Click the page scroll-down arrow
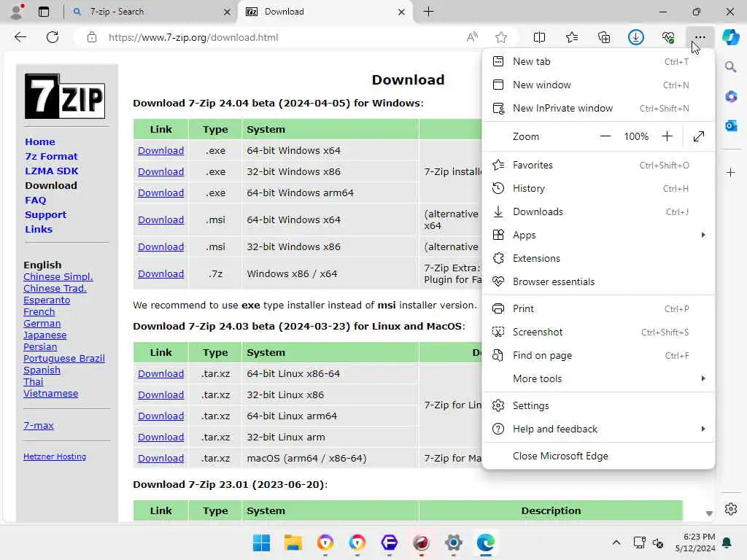747x560 pixels. 709,513
